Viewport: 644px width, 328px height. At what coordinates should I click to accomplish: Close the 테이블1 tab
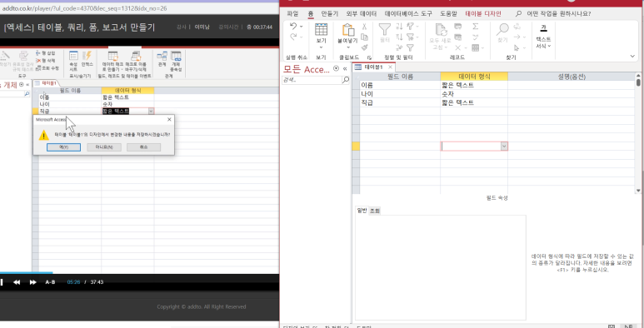tap(390, 67)
